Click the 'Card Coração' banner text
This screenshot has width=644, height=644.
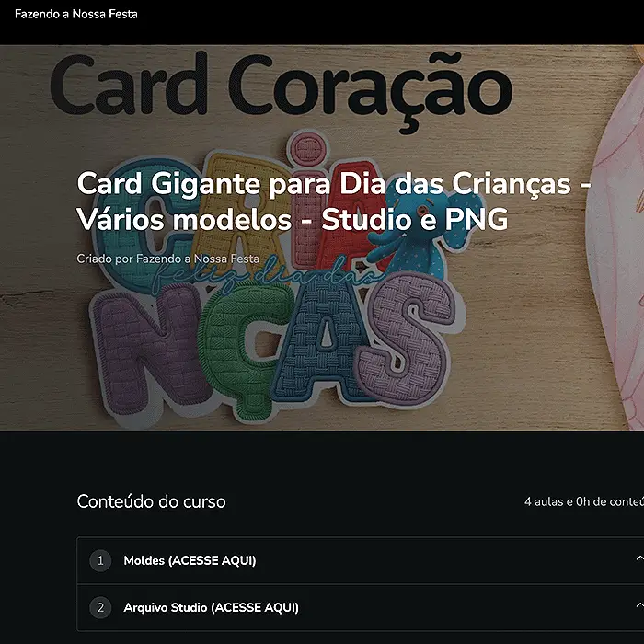[282, 88]
